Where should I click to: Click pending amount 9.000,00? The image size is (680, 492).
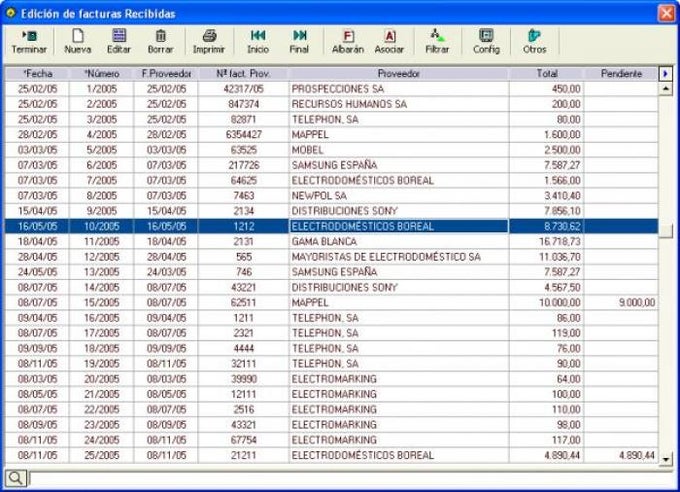[621, 302]
